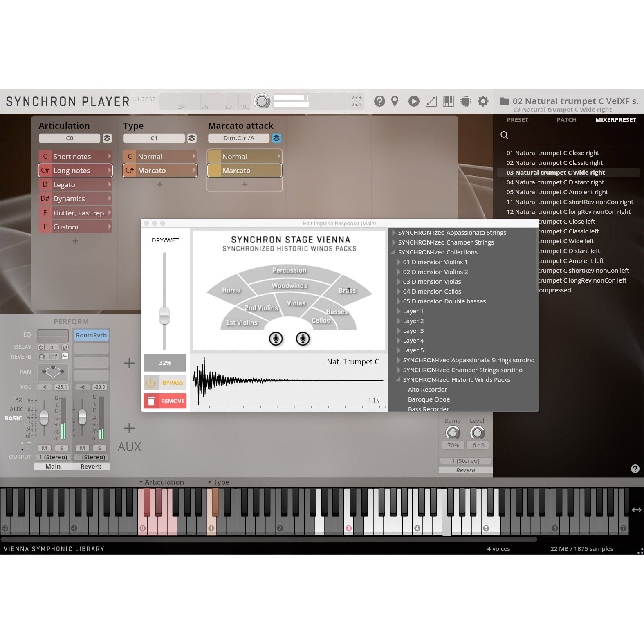Solo the Main channel
Image resolution: width=644 pixels, height=644 pixels.
(61, 448)
